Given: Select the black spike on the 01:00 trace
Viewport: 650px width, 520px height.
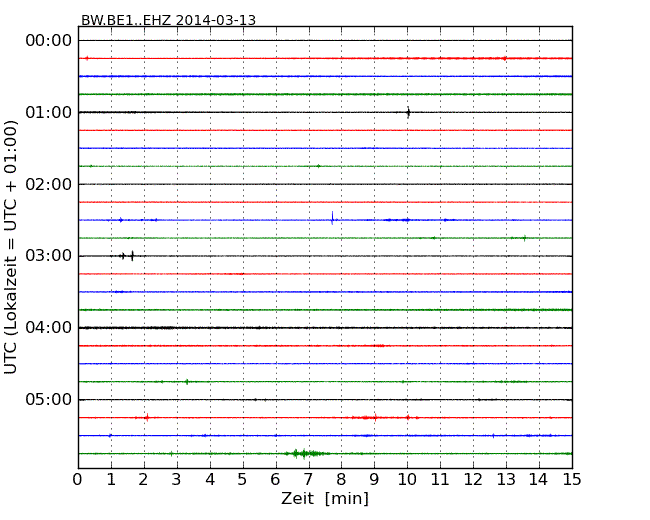Looking at the screenshot, I should coord(408,112).
